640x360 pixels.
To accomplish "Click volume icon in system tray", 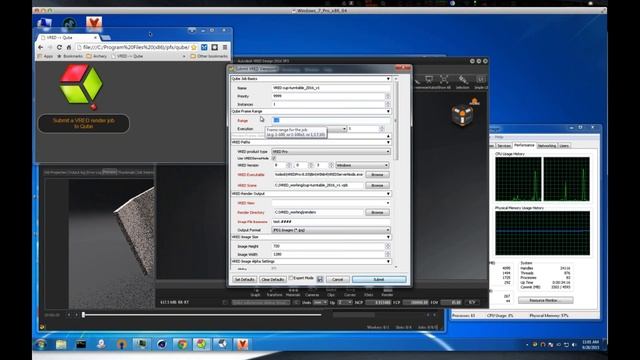I will pyautogui.click(x=574, y=345).
